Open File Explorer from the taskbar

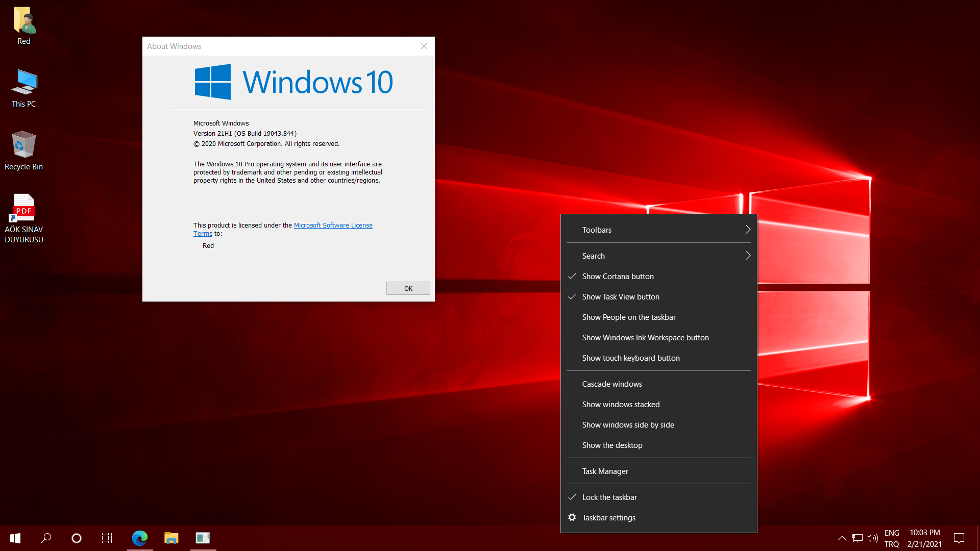[x=171, y=538]
